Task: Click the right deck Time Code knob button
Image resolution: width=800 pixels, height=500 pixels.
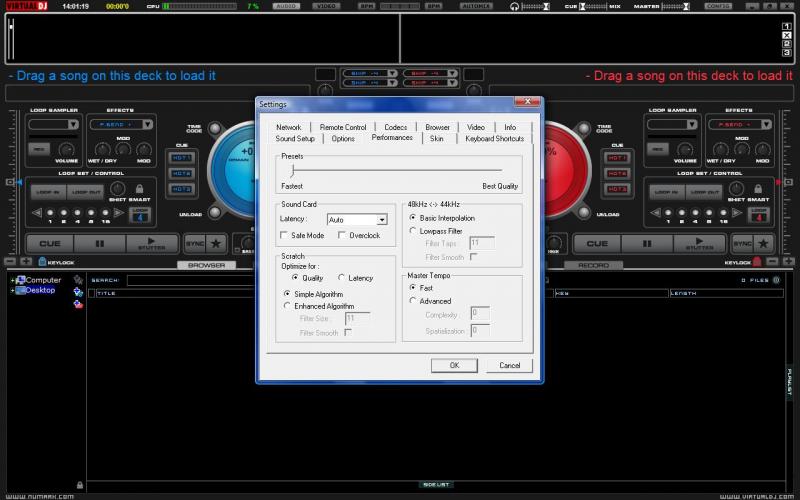Action: 584,128
